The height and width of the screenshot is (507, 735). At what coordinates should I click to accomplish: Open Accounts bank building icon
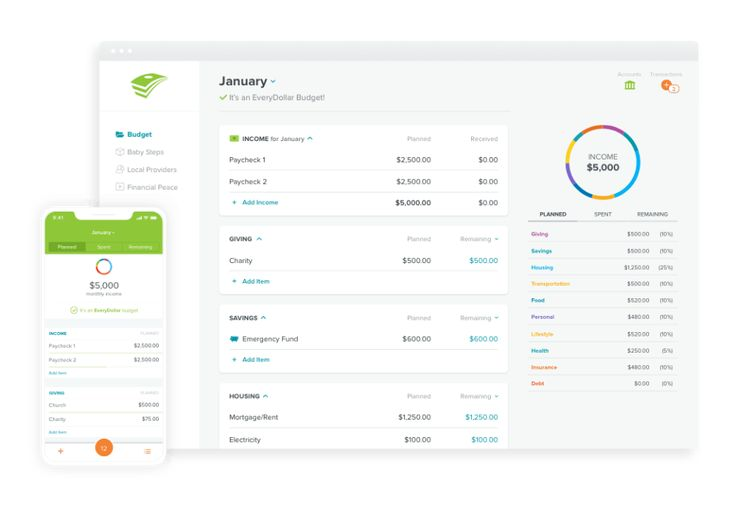point(630,85)
